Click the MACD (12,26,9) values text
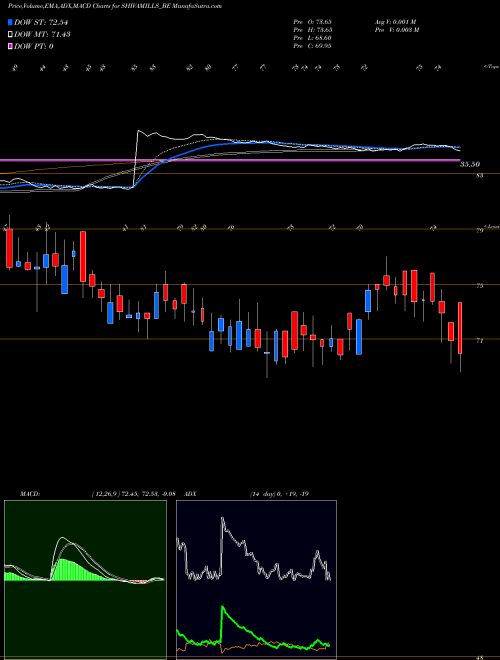 point(133,494)
